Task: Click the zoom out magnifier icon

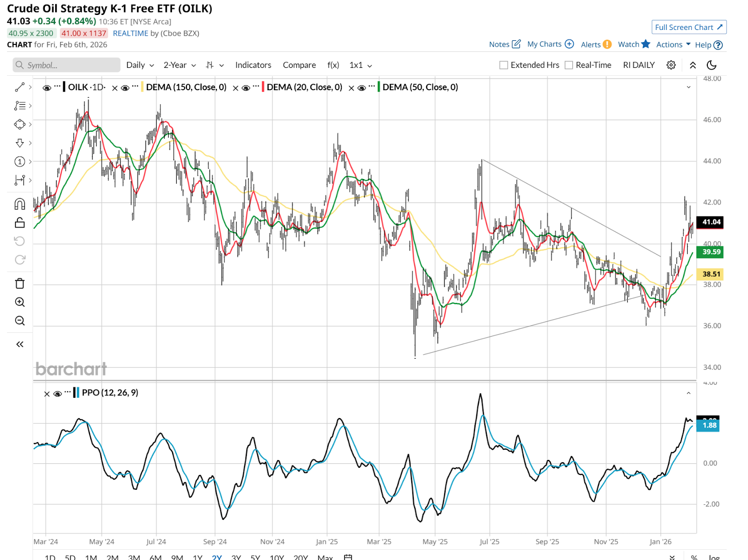Action: (x=20, y=321)
